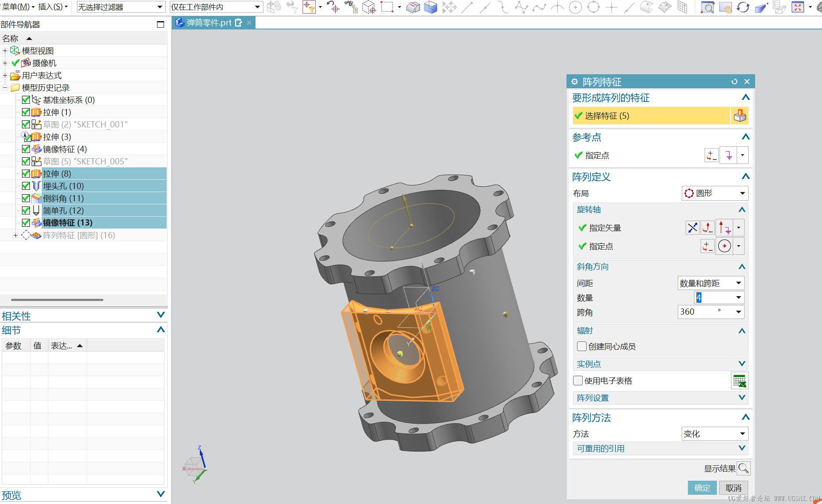Click the inferred vector icon in 旋转轴
This screenshot has width=822, height=504.
[724, 228]
